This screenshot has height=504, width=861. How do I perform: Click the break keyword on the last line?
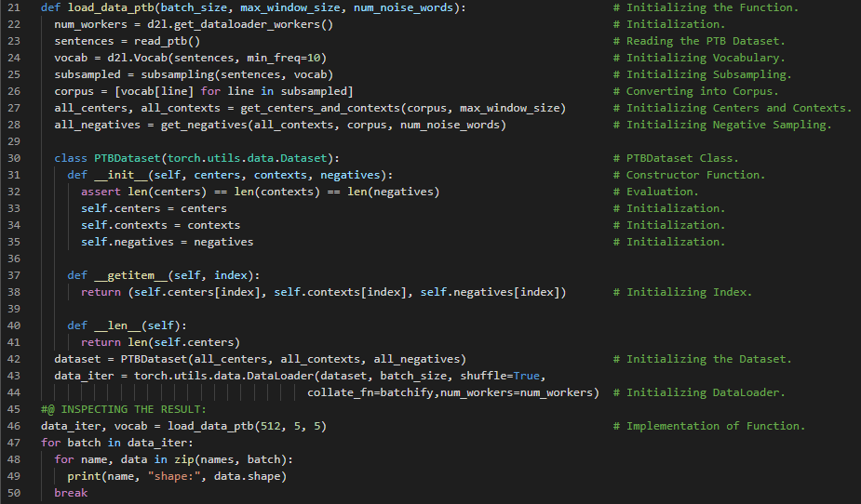(x=71, y=493)
